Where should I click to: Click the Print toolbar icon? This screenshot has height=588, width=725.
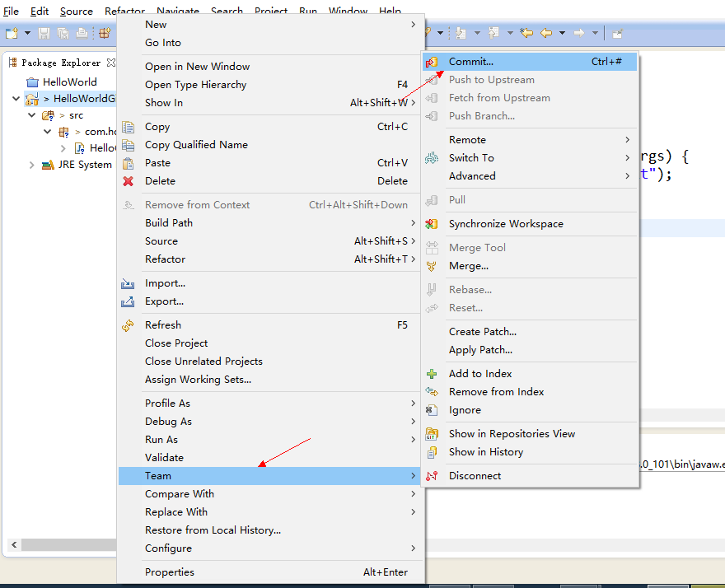(82, 33)
